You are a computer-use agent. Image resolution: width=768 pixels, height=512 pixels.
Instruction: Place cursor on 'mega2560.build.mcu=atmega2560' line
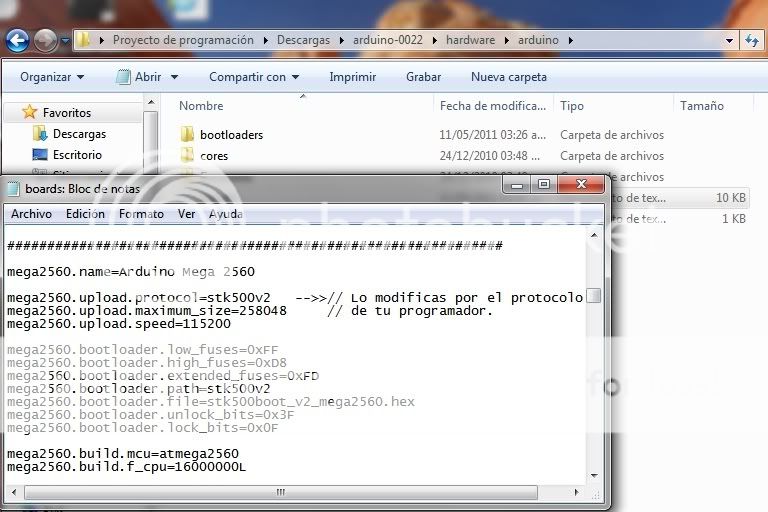(x=123, y=454)
